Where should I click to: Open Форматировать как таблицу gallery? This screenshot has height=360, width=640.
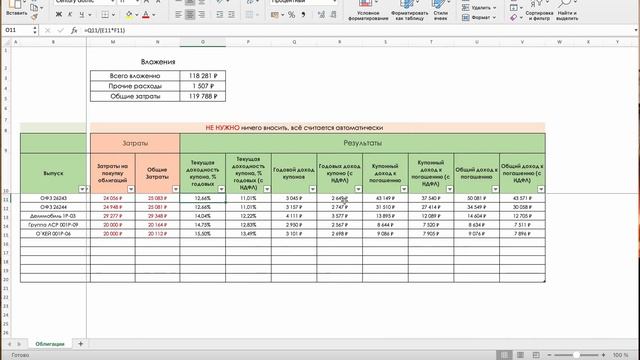[x=409, y=10]
